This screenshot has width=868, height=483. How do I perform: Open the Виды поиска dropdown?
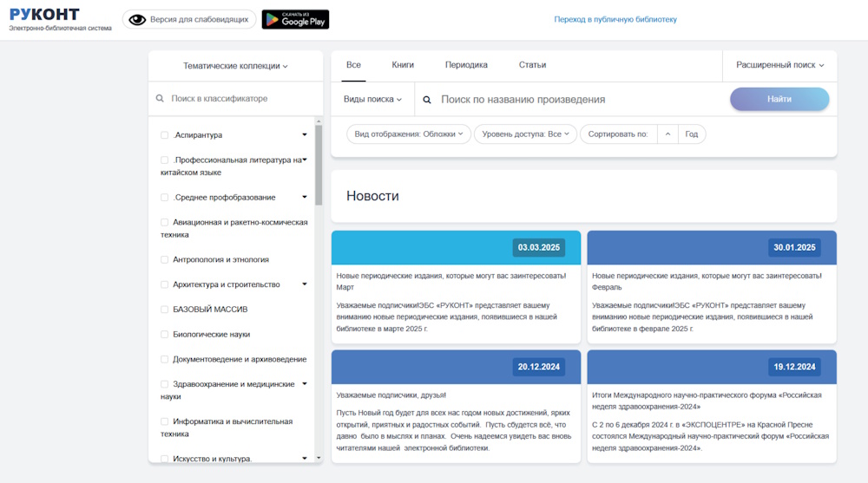point(372,100)
